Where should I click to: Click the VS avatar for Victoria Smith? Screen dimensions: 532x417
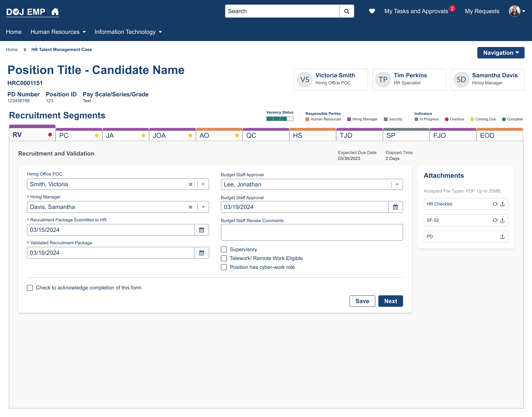[305, 80]
